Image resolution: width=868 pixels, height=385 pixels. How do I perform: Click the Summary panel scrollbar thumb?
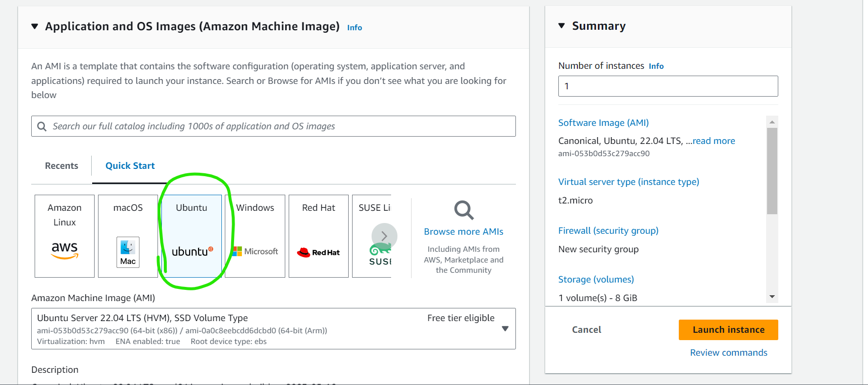point(772,171)
